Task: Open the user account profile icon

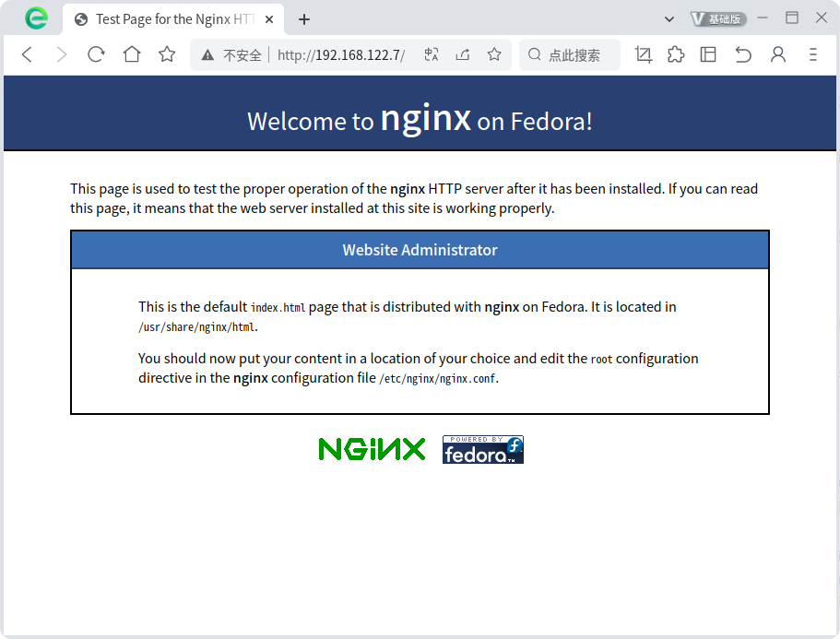Action: click(x=778, y=55)
